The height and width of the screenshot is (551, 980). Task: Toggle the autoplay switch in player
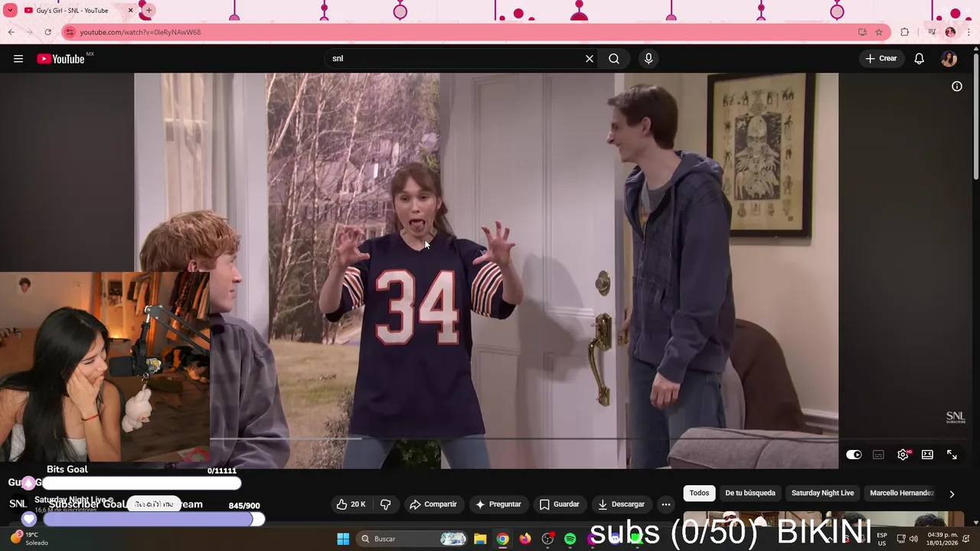click(x=854, y=455)
